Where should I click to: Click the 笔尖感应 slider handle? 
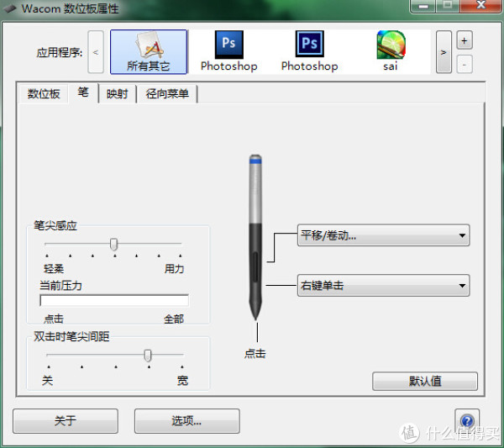pos(113,245)
